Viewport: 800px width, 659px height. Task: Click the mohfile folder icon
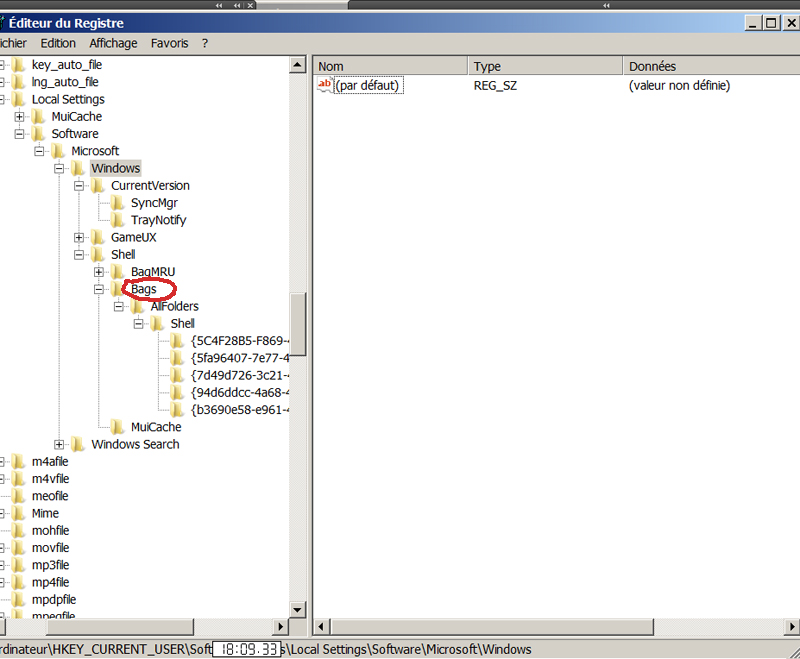click(18, 531)
